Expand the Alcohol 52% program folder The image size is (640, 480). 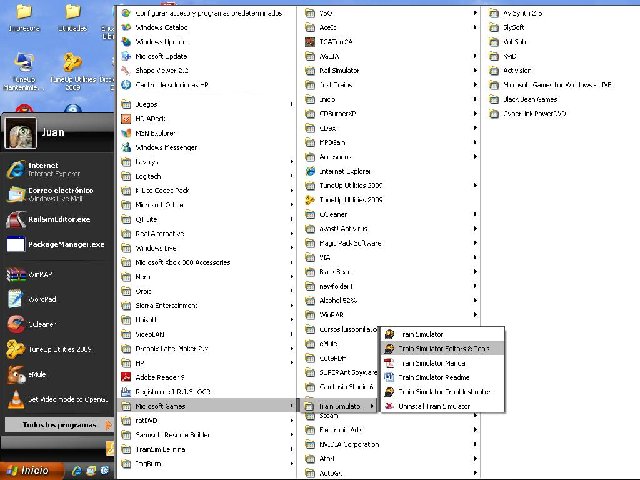[x=338, y=300]
